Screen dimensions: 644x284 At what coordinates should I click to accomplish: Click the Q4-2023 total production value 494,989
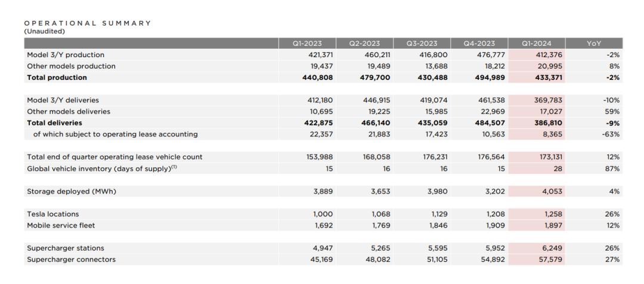(x=491, y=77)
